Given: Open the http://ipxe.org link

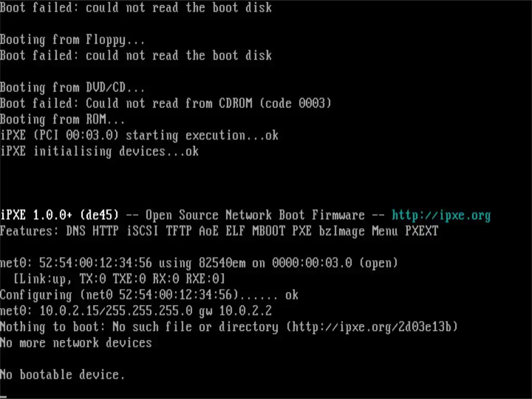Looking at the screenshot, I should (x=441, y=216).
